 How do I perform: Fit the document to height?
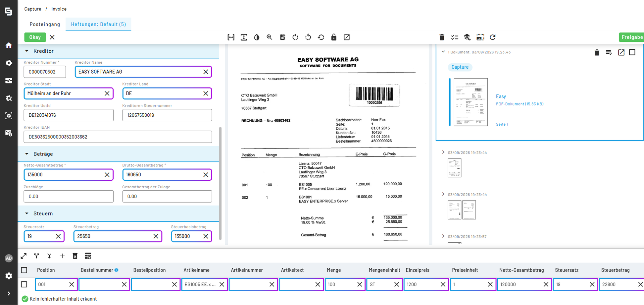point(244,37)
